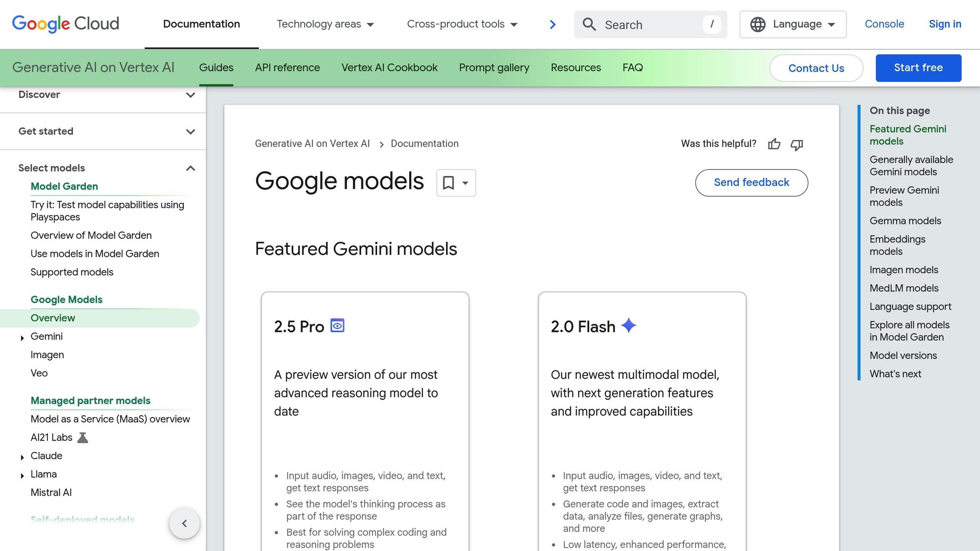This screenshot has height=551, width=980.
Task: Collapse the Select models section
Action: pos(190,168)
